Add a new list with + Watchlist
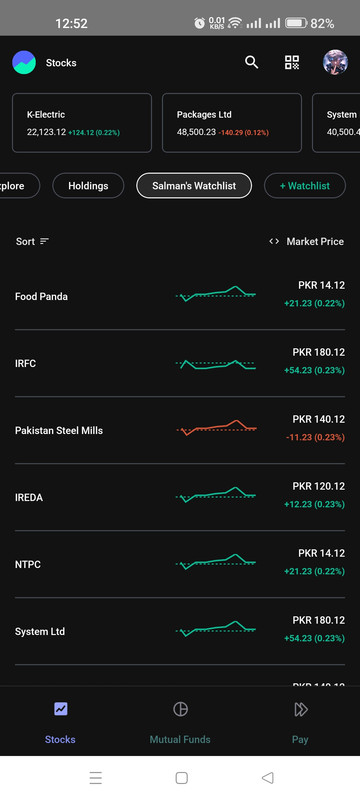The width and height of the screenshot is (360, 800). point(305,186)
